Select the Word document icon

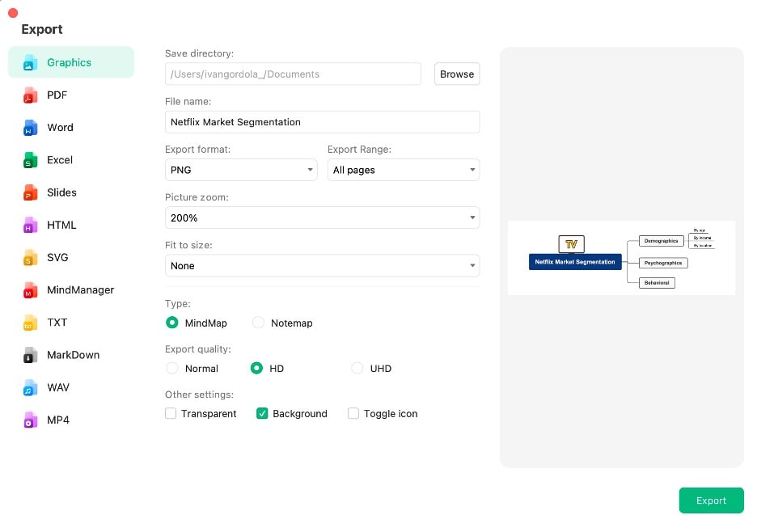[31, 128]
